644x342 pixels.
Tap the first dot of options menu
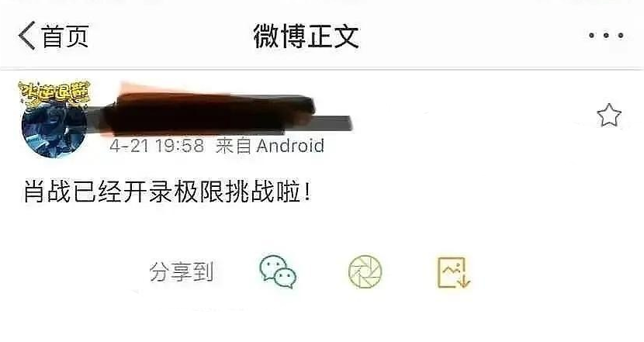click(x=592, y=36)
